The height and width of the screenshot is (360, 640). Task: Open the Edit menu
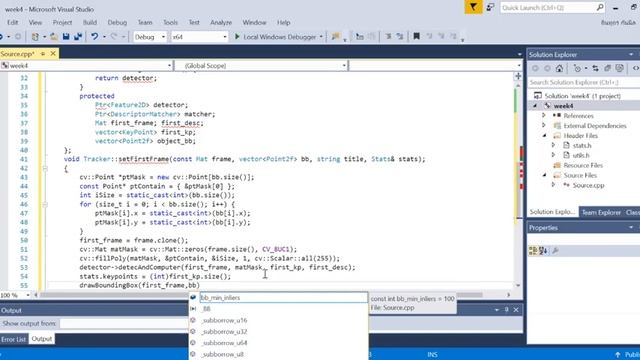13,22
